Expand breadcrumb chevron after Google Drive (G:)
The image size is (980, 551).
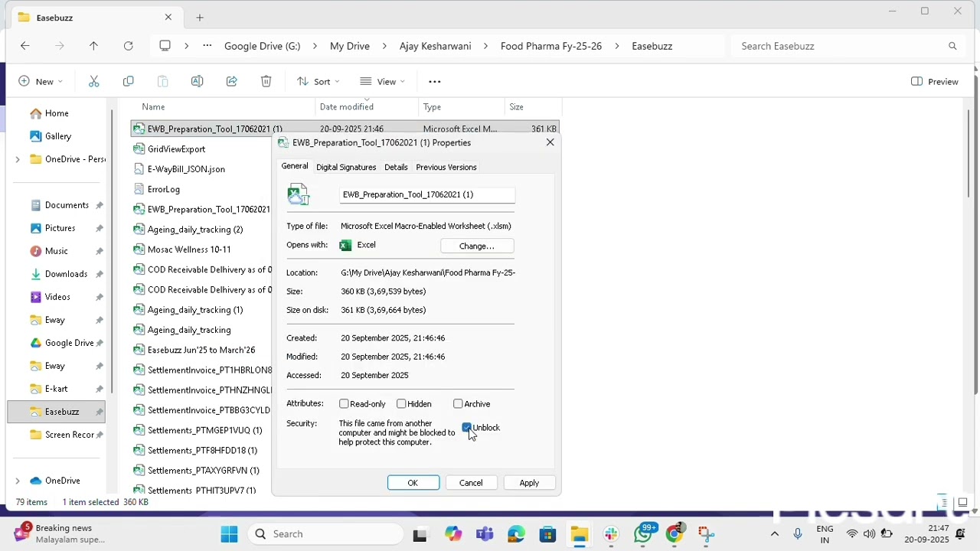pos(315,46)
